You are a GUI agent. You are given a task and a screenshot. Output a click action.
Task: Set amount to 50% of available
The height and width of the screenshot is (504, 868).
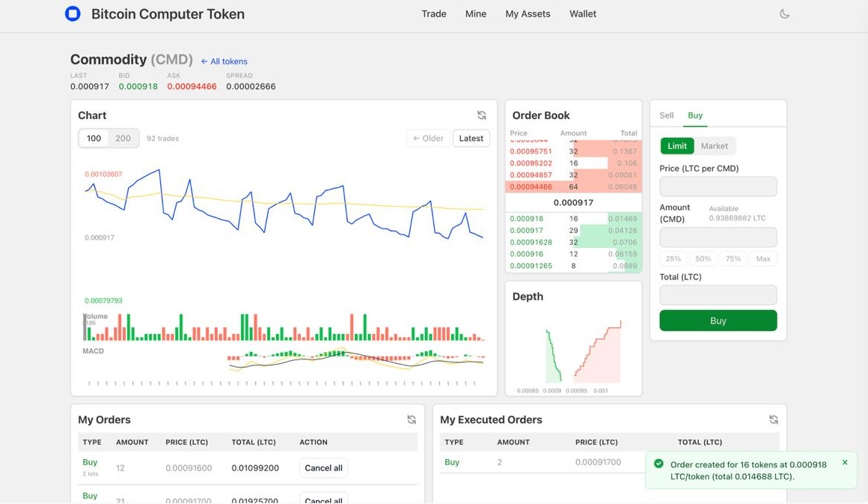703,258
